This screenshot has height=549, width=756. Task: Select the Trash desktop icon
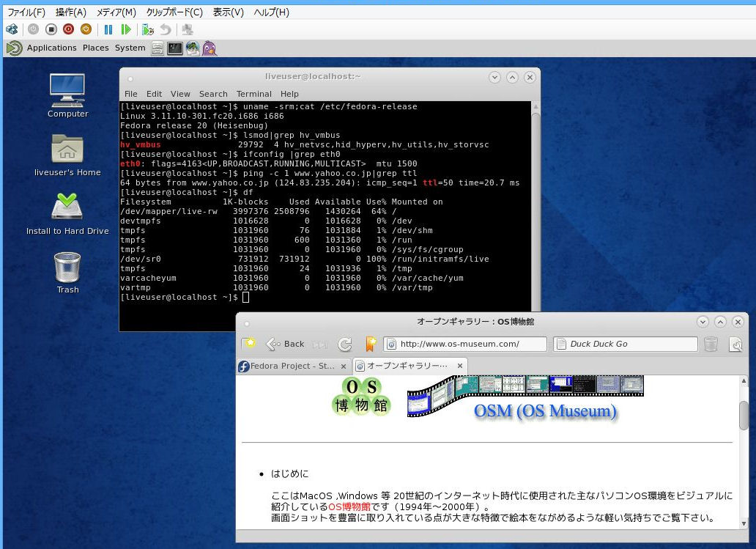coord(67,273)
